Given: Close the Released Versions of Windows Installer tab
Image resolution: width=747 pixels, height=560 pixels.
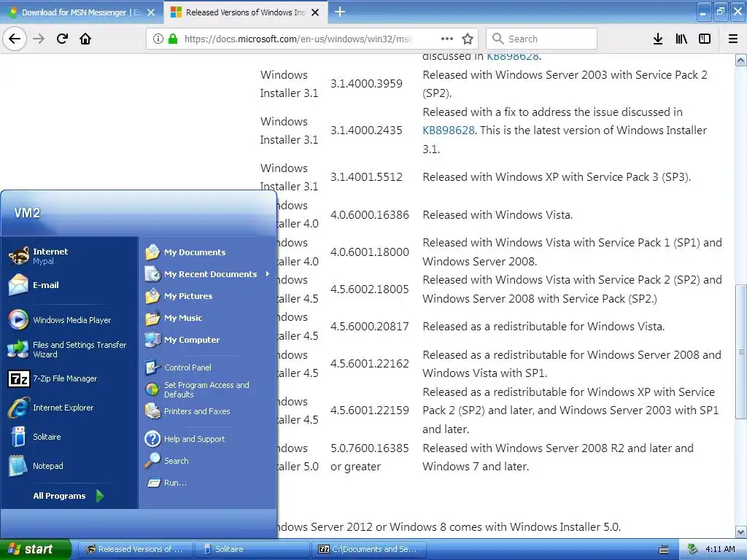Looking at the screenshot, I should click(x=315, y=12).
